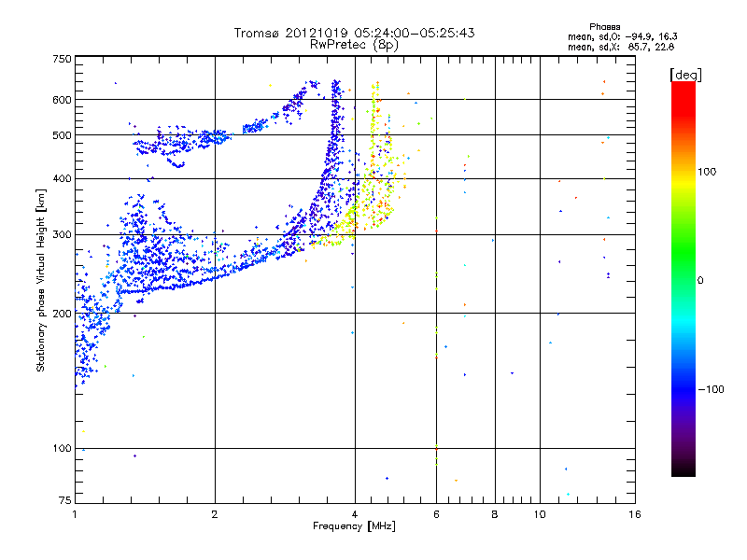Click the colorbar tick label "-100"

[711, 389]
